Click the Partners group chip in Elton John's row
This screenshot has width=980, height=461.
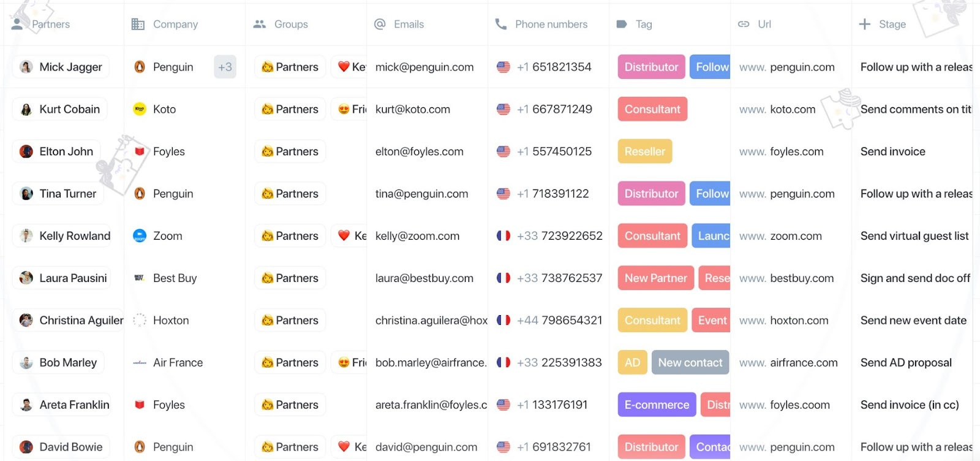pyautogui.click(x=290, y=151)
